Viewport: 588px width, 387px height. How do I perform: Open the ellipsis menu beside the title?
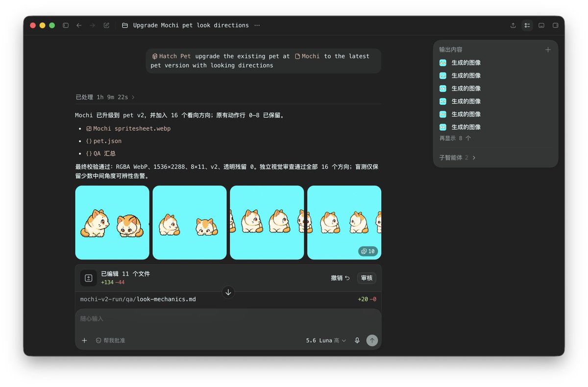click(x=257, y=25)
